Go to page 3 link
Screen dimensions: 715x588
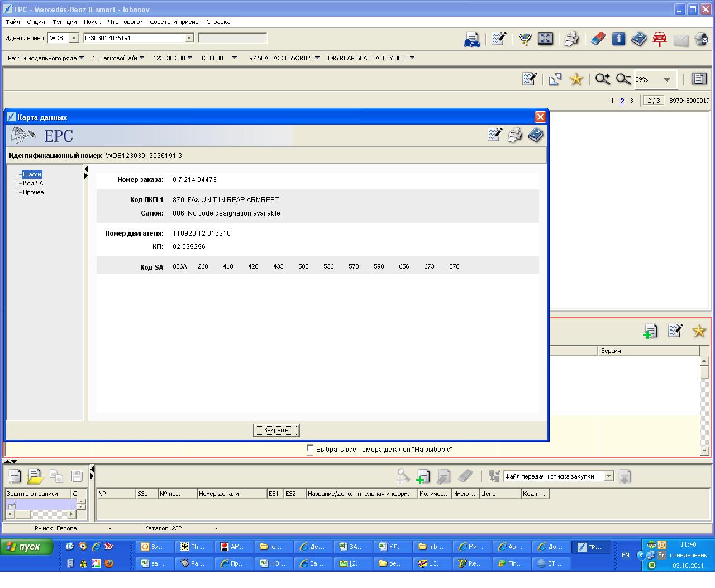tap(631, 101)
